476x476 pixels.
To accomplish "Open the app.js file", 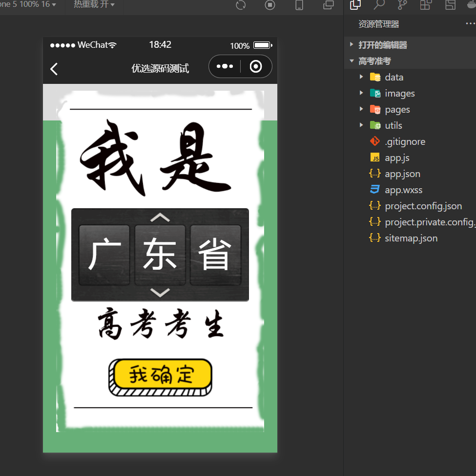I will 410,158.
